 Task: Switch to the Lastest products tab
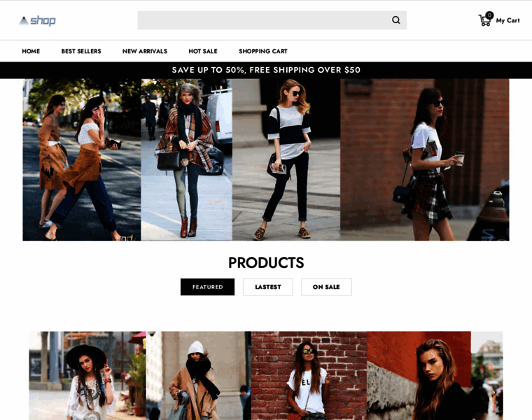tap(267, 287)
